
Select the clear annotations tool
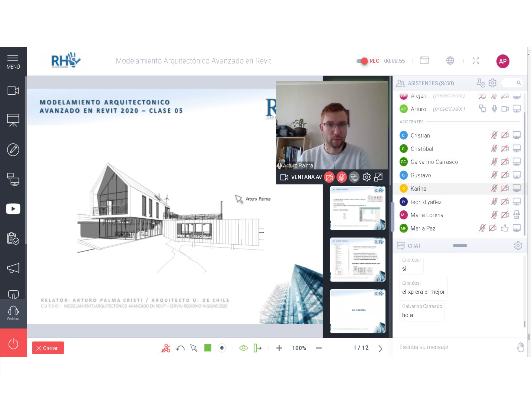click(166, 348)
